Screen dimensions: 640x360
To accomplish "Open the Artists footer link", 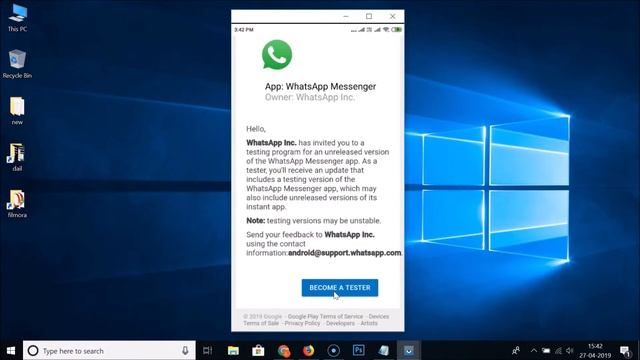I will [369, 323].
